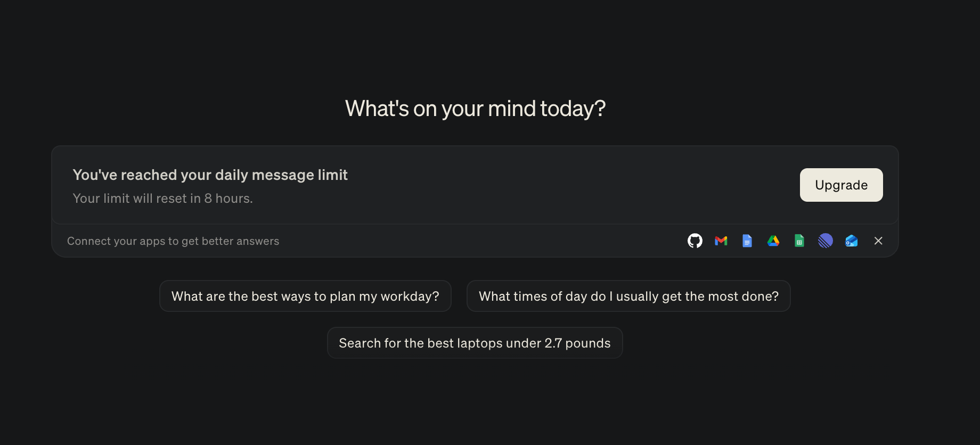Click blank space in the connect apps bar
Image resolution: width=980 pixels, height=445 pixels.
(x=479, y=241)
